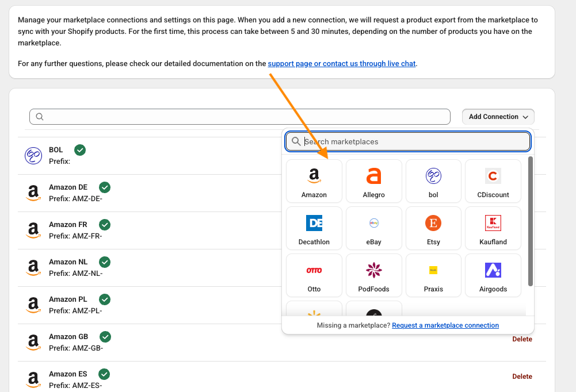Click the green check next to Amazon GB

click(105, 337)
